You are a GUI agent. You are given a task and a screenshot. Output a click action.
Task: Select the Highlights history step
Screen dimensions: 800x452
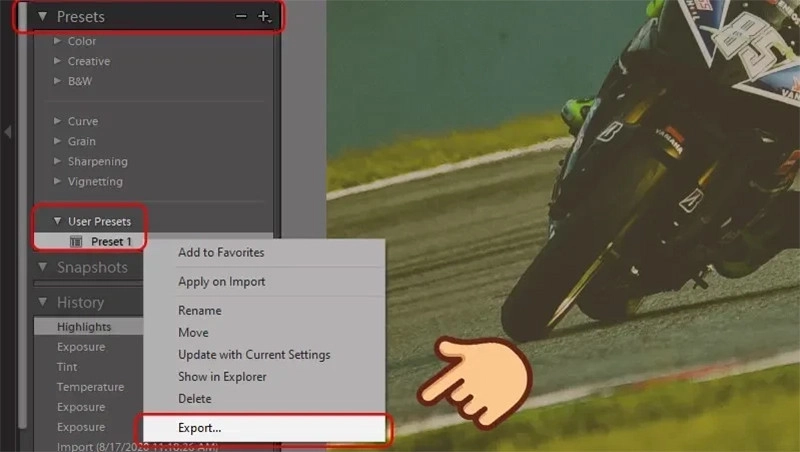click(88, 327)
